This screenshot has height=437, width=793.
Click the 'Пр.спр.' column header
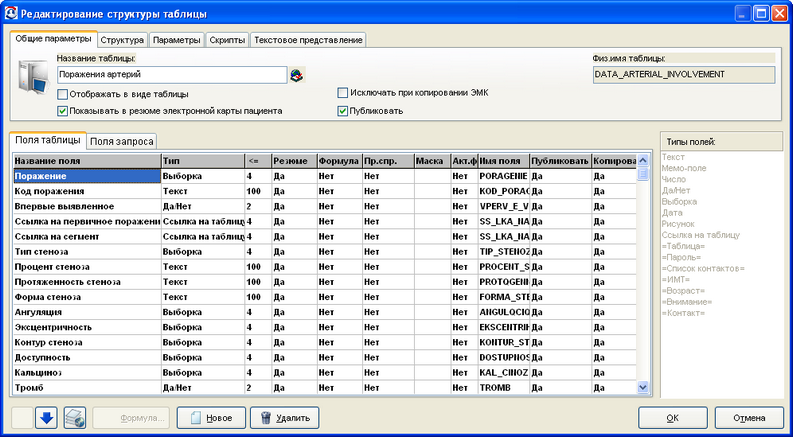click(388, 161)
